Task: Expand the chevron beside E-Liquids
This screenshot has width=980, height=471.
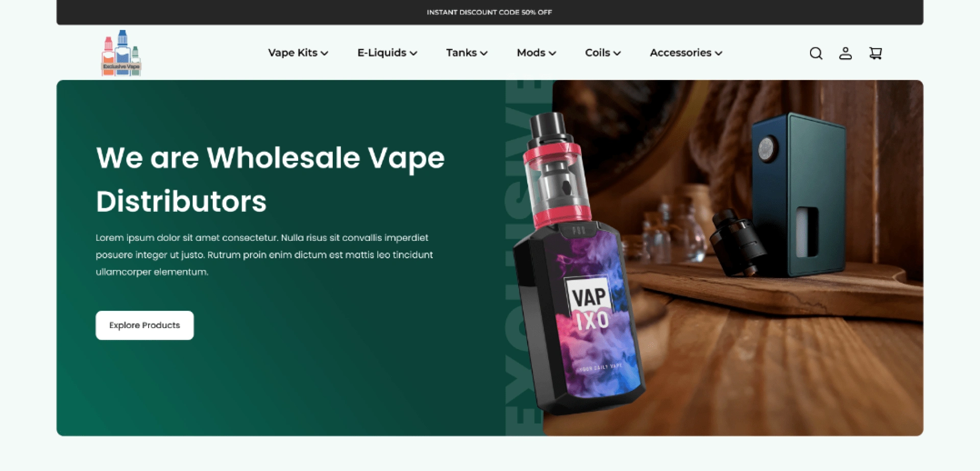Action: [x=413, y=53]
